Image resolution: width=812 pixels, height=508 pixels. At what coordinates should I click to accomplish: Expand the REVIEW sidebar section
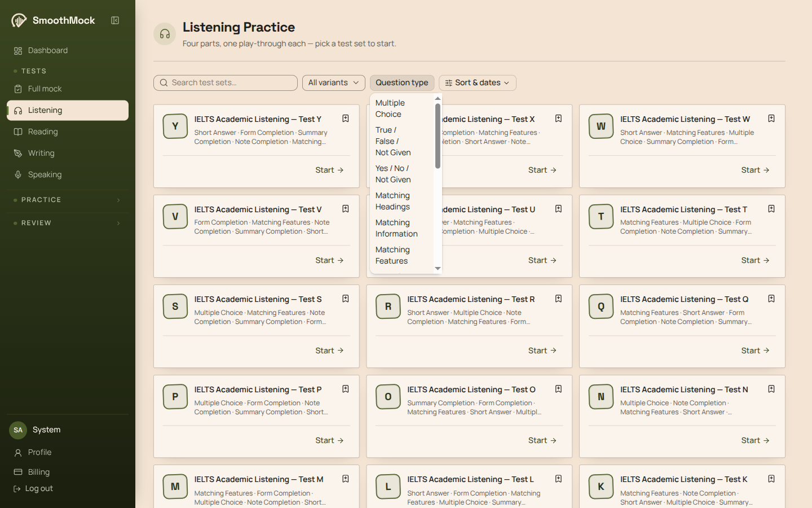[x=68, y=224]
